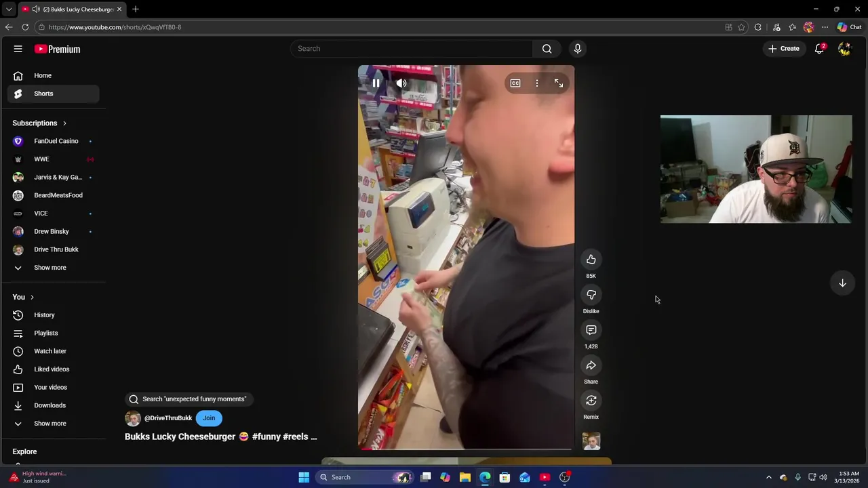868x488 pixels.
Task: Open Downloads in sidebar
Action: (x=53, y=405)
